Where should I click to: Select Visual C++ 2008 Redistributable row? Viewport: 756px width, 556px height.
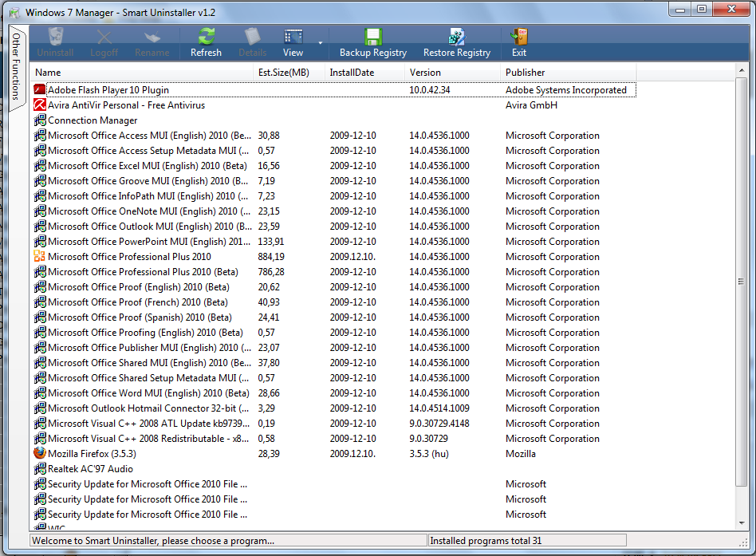335,438
